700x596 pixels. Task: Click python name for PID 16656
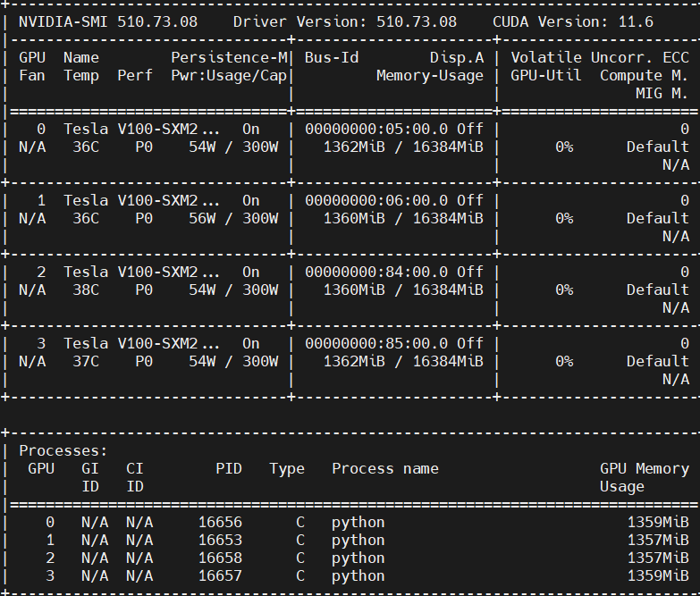click(x=358, y=523)
